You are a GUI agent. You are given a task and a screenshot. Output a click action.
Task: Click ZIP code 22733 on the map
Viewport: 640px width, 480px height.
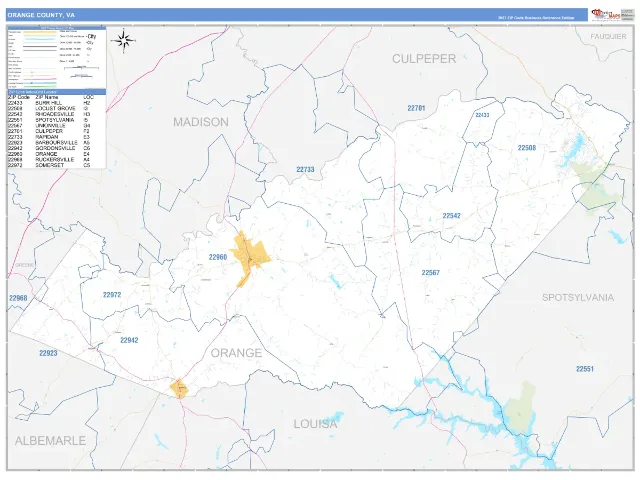point(305,169)
